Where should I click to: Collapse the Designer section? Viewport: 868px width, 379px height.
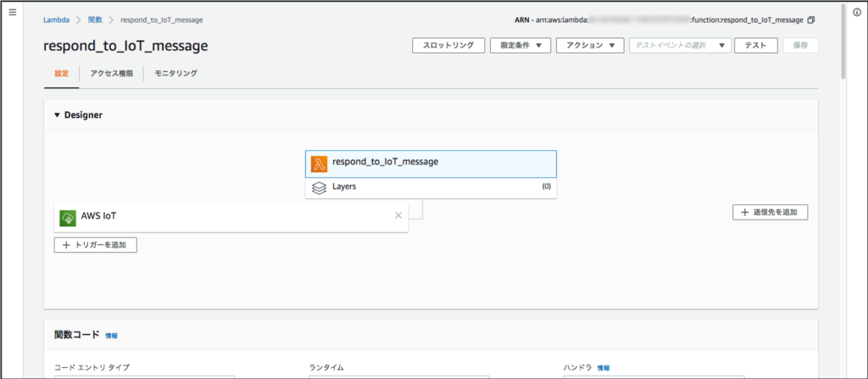pos(58,115)
